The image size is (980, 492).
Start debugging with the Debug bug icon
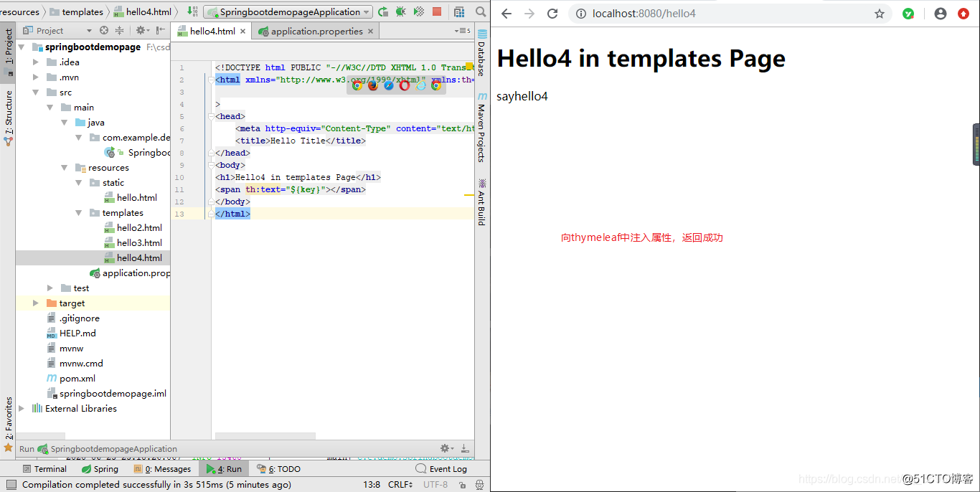pos(401,11)
